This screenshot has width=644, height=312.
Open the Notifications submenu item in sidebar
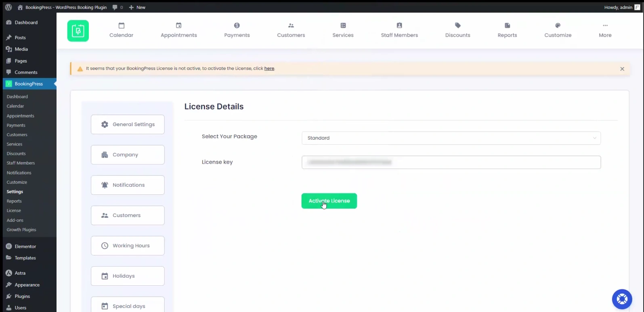[x=19, y=173]
